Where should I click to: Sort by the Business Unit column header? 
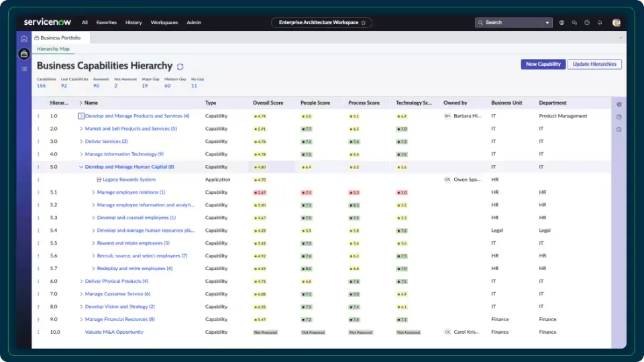506,103
